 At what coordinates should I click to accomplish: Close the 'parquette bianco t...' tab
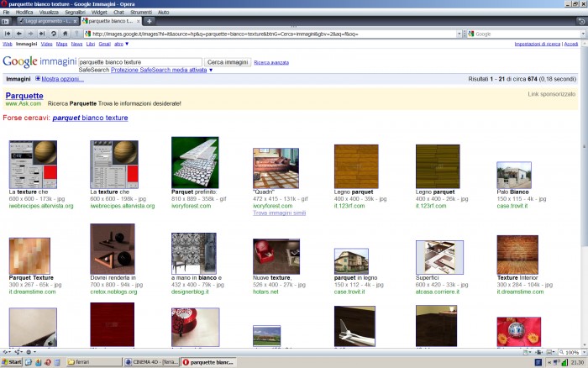139,21
